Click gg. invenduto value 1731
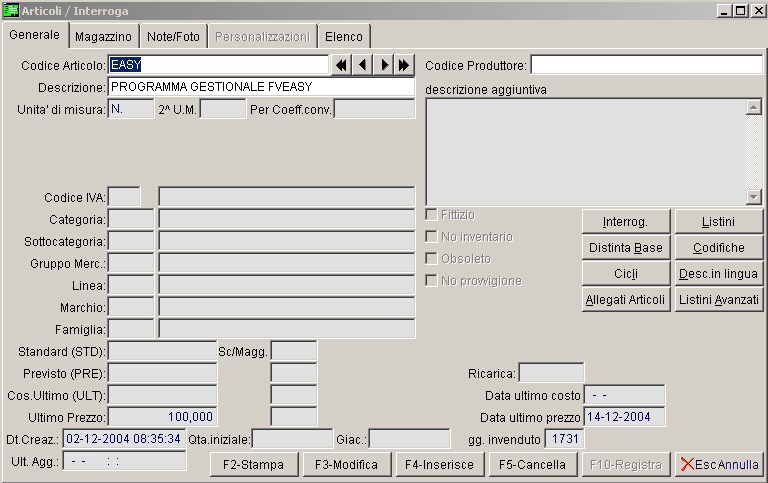This screenshot has width=768, height=483. (x=564, y=438)
